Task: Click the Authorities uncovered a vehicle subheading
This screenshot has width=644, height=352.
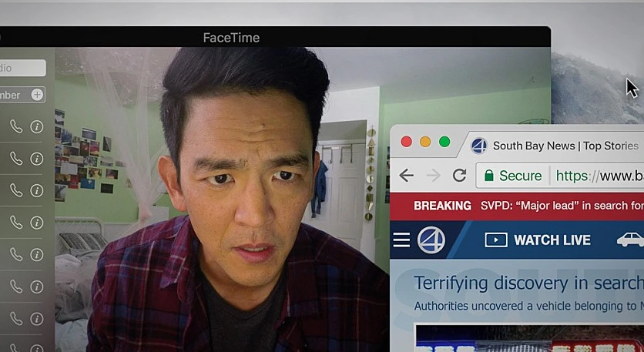Action: pos(528,306)
